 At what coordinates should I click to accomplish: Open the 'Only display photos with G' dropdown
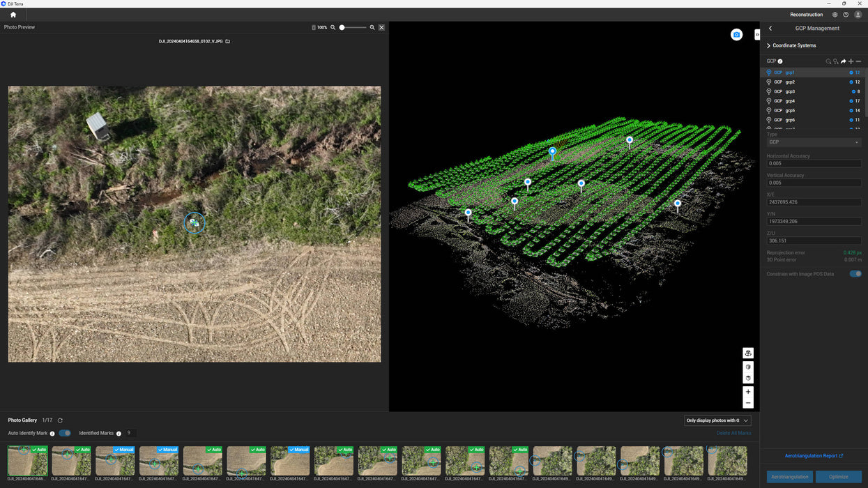[717, 420]
